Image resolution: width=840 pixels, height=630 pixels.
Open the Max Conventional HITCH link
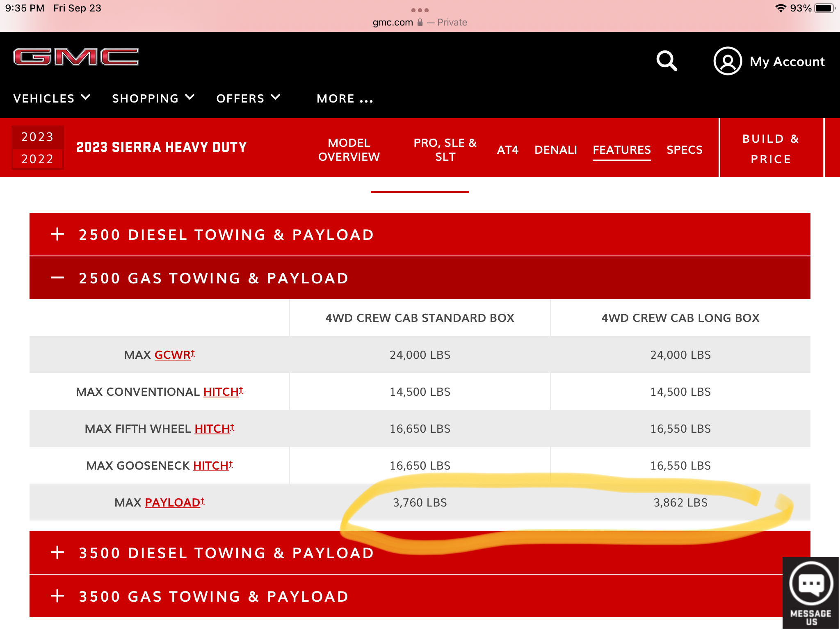223,392
